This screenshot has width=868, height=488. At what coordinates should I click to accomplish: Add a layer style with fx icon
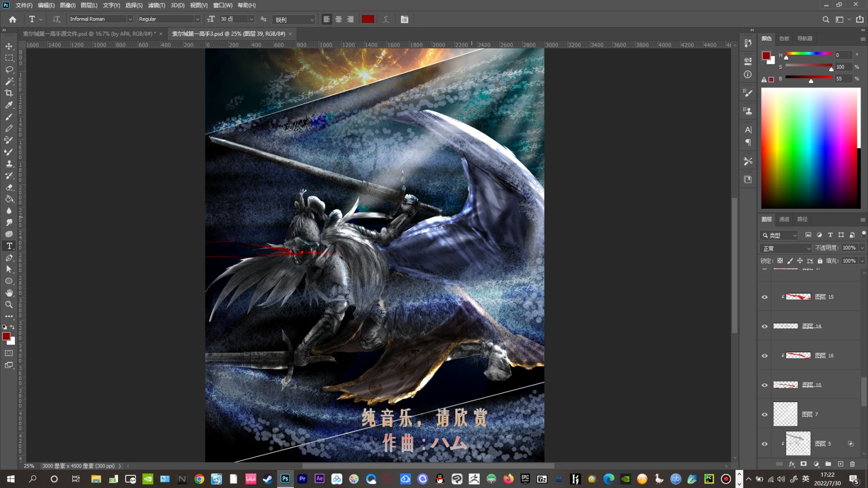(x=792, y=464)
